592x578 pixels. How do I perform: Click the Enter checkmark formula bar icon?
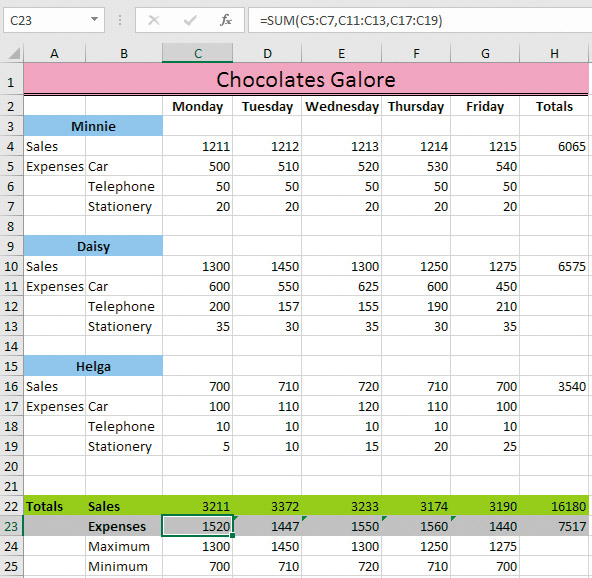[190, 20]
